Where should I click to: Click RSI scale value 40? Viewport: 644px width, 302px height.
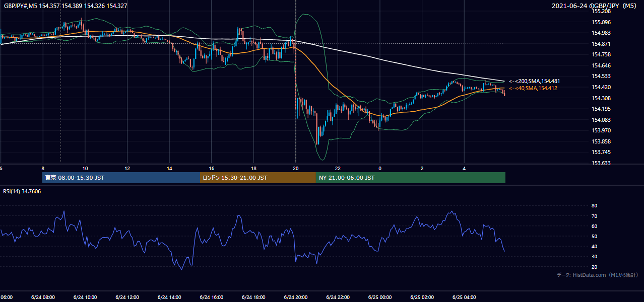(594, 246)
